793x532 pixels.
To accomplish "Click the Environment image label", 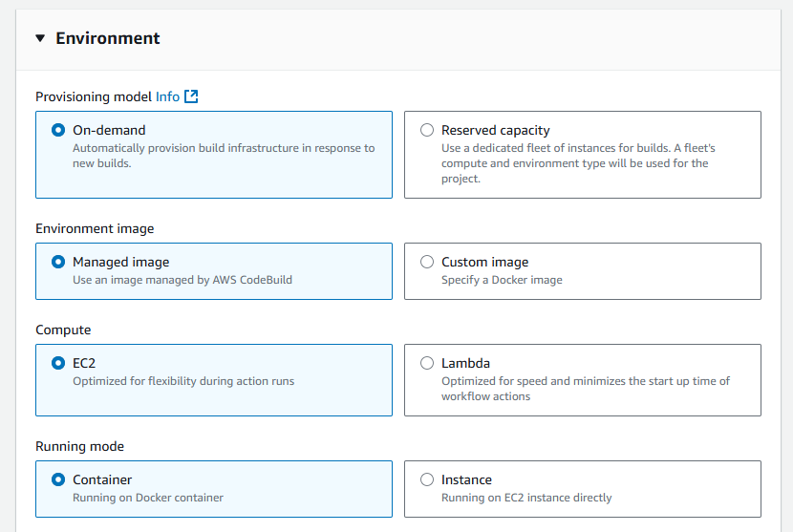I will (x=95, y=228).
